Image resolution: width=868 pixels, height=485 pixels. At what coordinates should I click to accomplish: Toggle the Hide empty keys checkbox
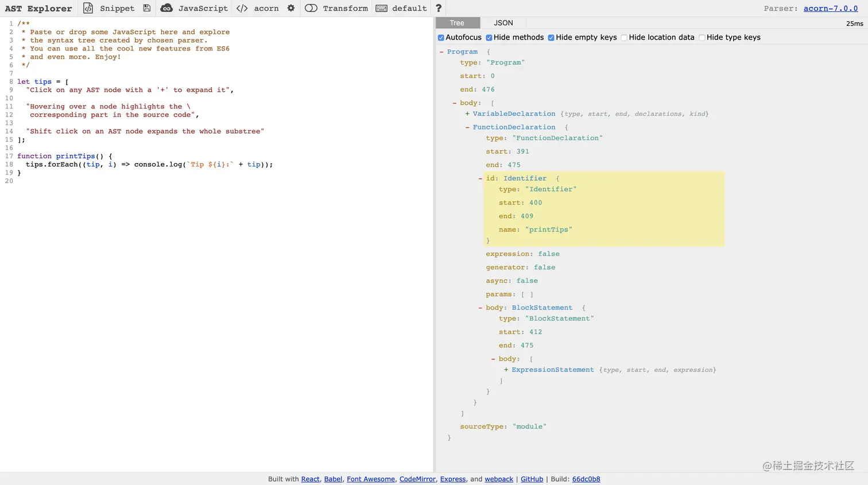(551, 38)
